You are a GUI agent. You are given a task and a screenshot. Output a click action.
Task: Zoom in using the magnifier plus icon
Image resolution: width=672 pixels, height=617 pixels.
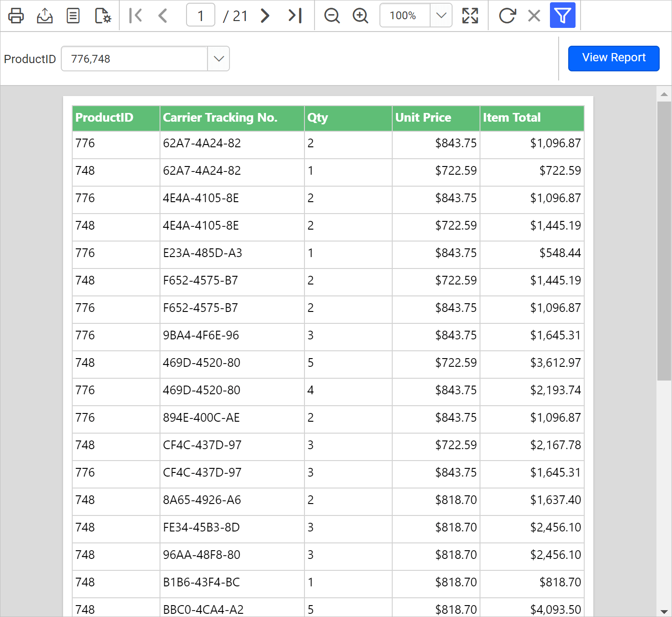[x=360, y=15]
